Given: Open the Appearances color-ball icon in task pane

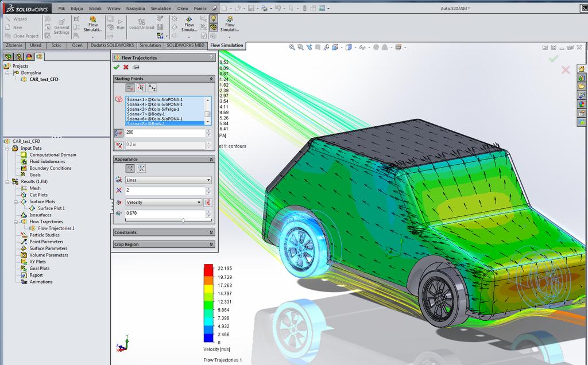Looking at the screenshot, I should (581, 104).
